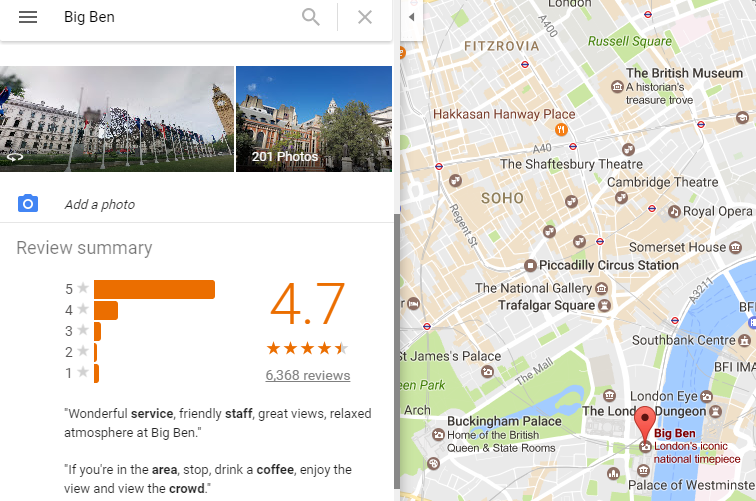Viewport: 756px width, 501px height.
Task: Click the 4-star rating bar
Action: 106,311
